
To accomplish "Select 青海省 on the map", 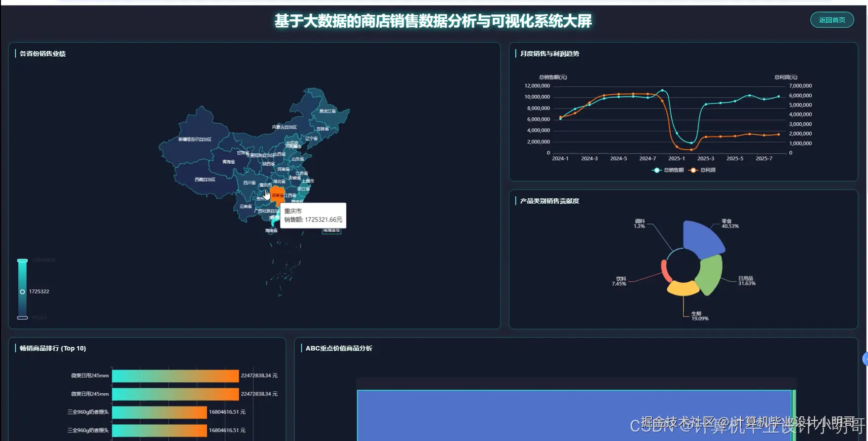I will tap(228, 162).
